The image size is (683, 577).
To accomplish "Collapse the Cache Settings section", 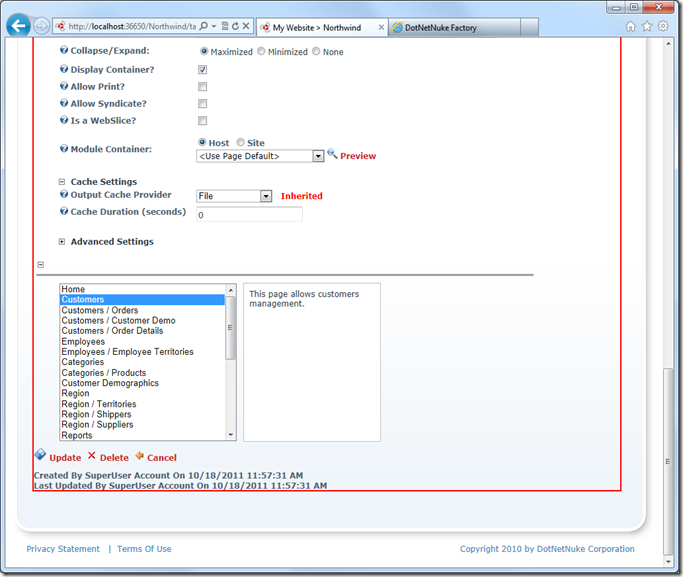I will coord(62,182).
